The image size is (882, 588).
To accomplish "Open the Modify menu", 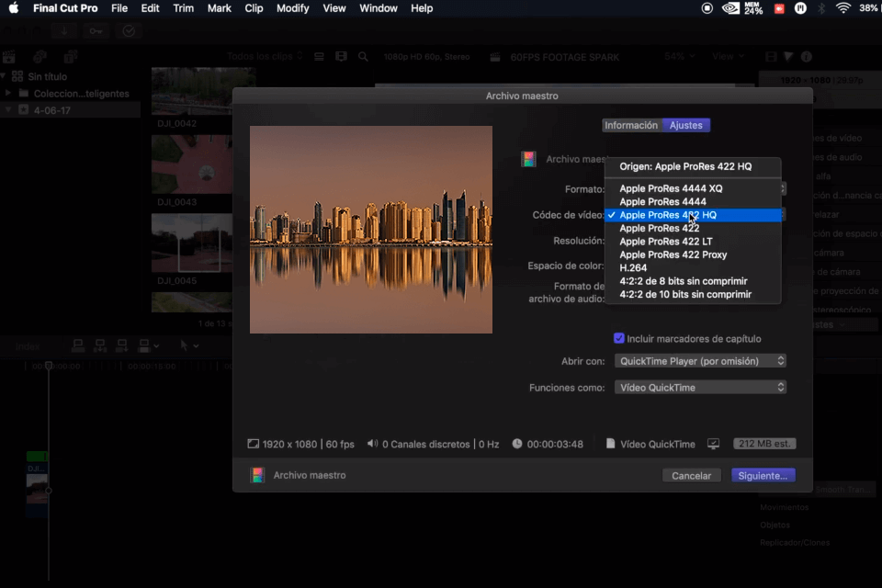I will 292,8.
